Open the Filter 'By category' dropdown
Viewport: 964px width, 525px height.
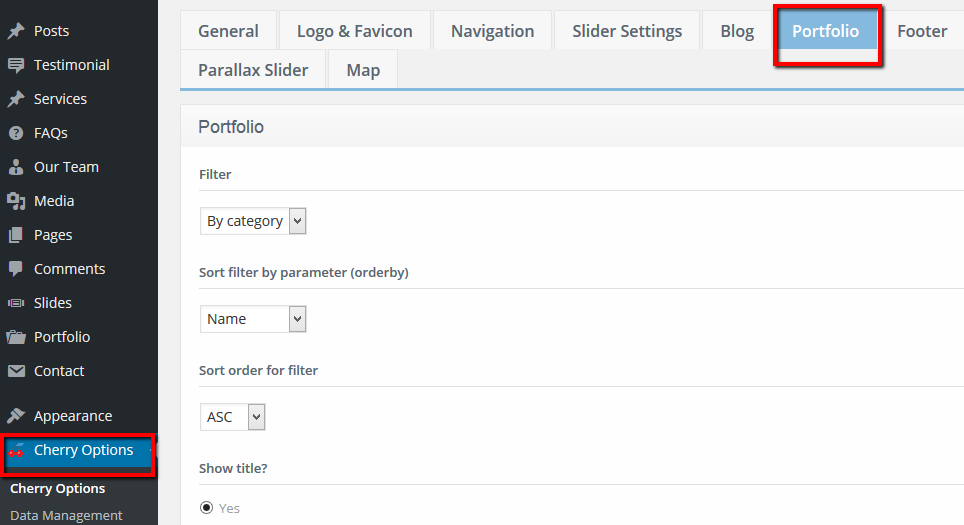253,221
